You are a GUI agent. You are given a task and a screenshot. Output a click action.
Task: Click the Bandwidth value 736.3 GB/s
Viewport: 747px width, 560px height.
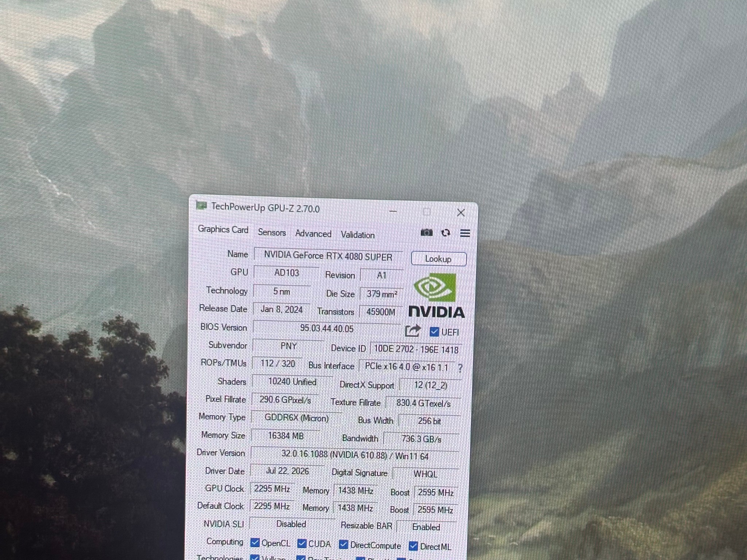pyautogui.click(x=421, y=439)
